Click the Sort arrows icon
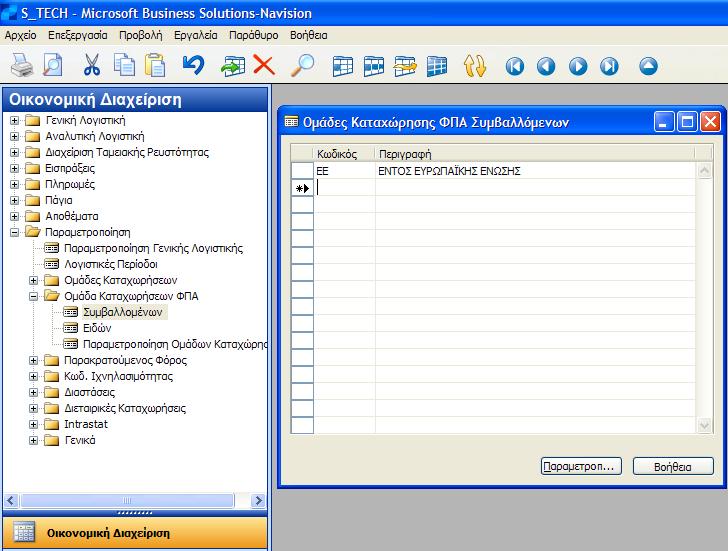The height and width of the screenshot is (551, 728). coord(474,66)
